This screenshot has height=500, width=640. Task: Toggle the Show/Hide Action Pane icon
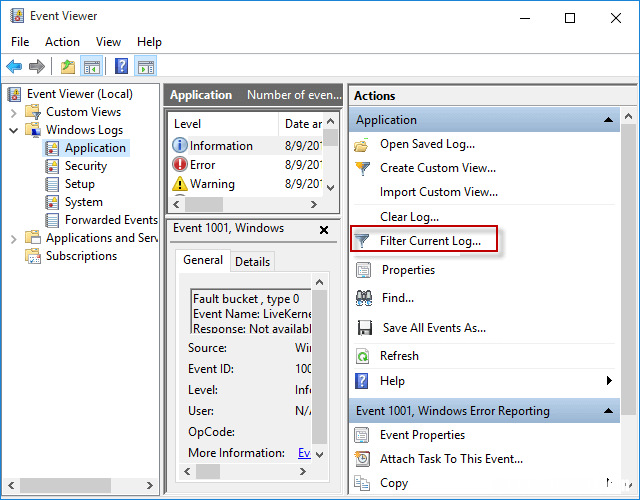tap(146, 66)
